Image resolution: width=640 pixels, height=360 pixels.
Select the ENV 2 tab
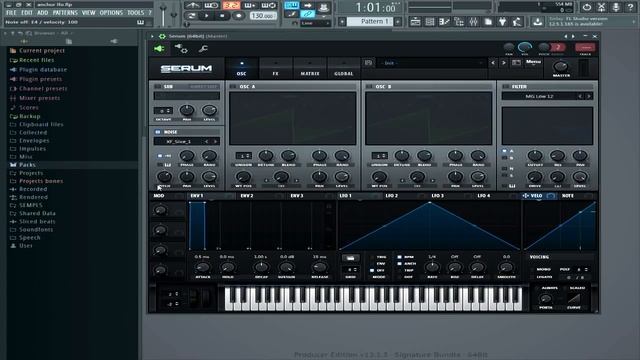247,196
